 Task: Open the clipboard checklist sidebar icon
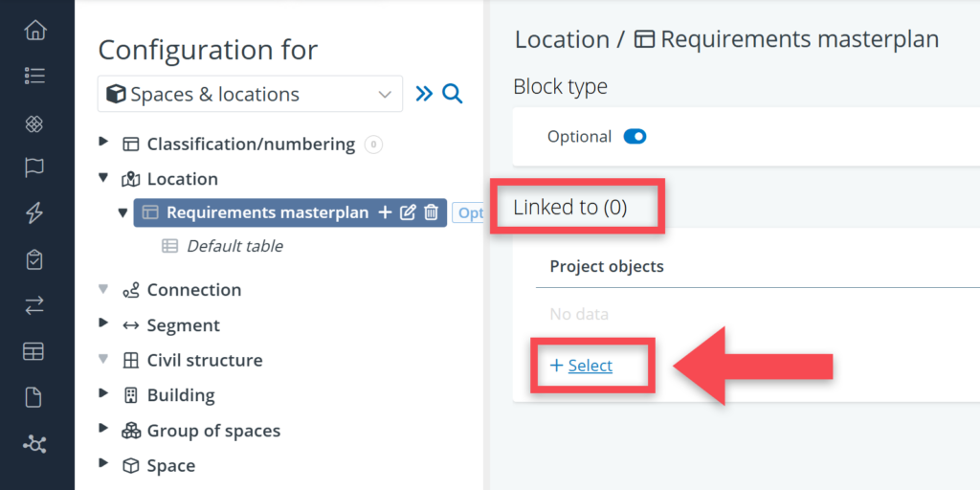(x=35, y=259)
